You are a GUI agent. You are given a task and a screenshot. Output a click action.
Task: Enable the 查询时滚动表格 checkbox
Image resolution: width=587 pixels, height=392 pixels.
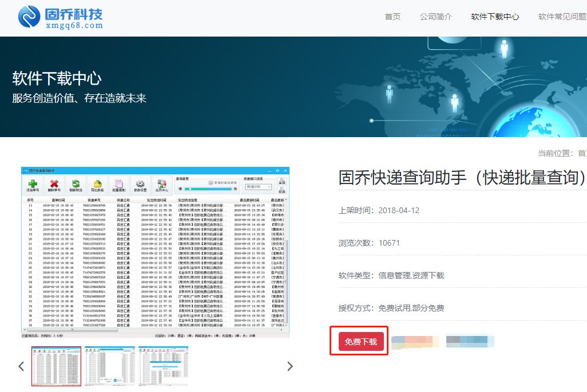pos(212,182)
